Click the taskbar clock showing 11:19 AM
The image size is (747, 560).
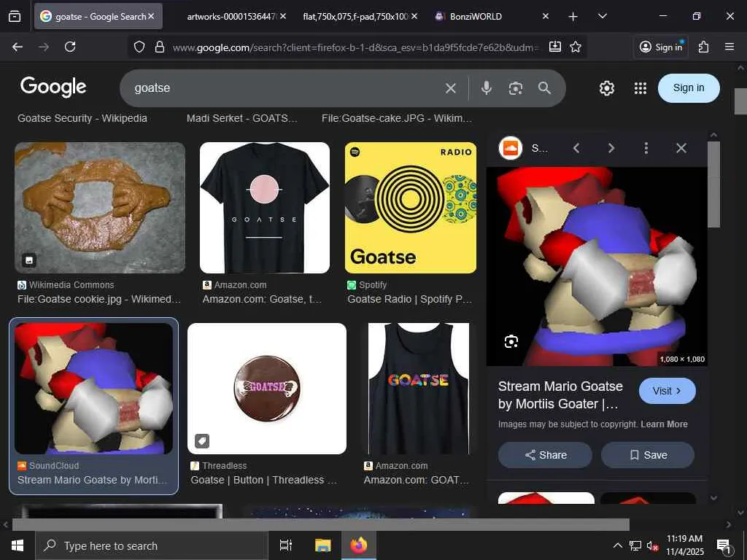point(684,545)
